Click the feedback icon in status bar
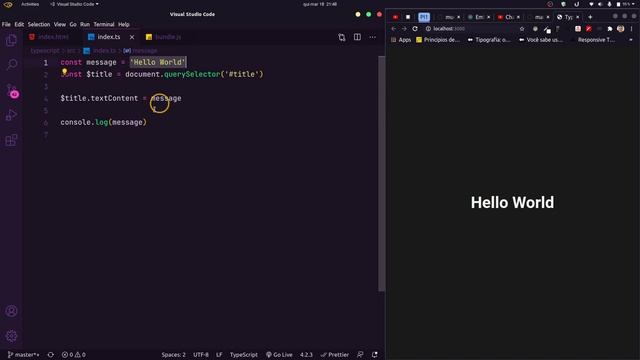 tap(360, 355)
